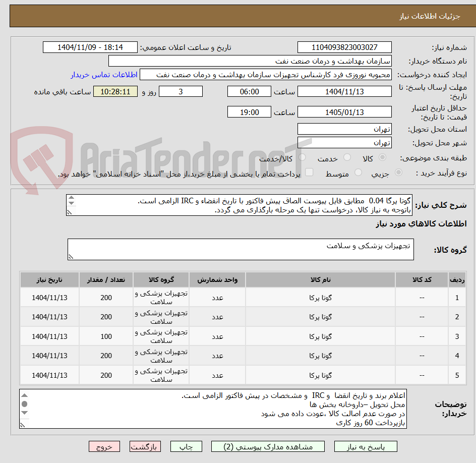476x463 pixels.
Task: Click the unit عدد in row 2
Action: click(x=217, y=317)
